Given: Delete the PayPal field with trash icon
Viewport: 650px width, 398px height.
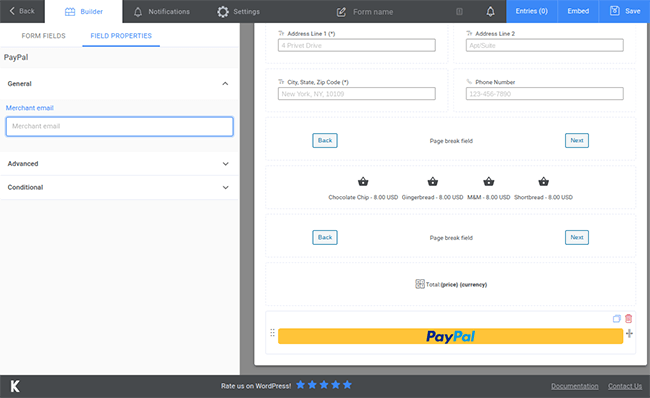Looking at the screenshot, I should tap(628, 318).
